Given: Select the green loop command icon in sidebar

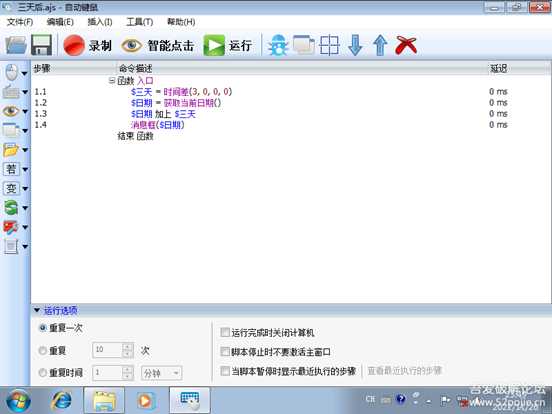Looking at the screenshot, I should point(11,207).
